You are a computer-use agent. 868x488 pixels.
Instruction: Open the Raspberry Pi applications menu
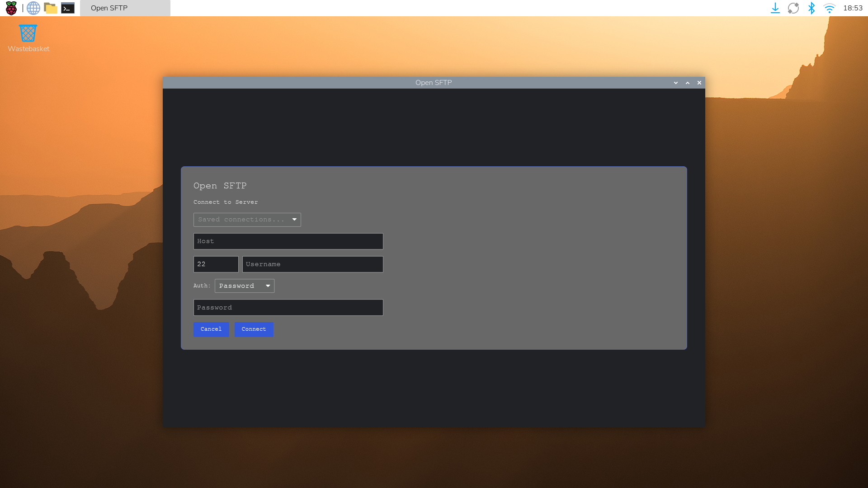11,8
